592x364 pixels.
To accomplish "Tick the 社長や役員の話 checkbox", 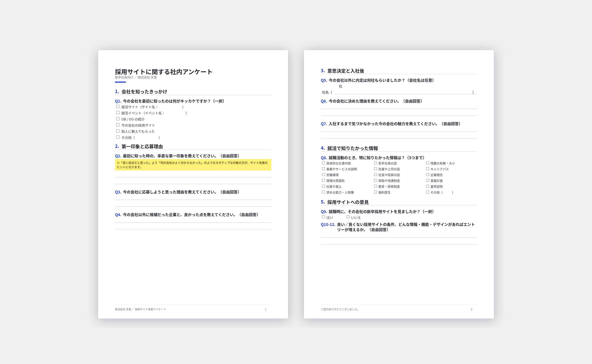I will pyautogui.click(x=375, y=174).
